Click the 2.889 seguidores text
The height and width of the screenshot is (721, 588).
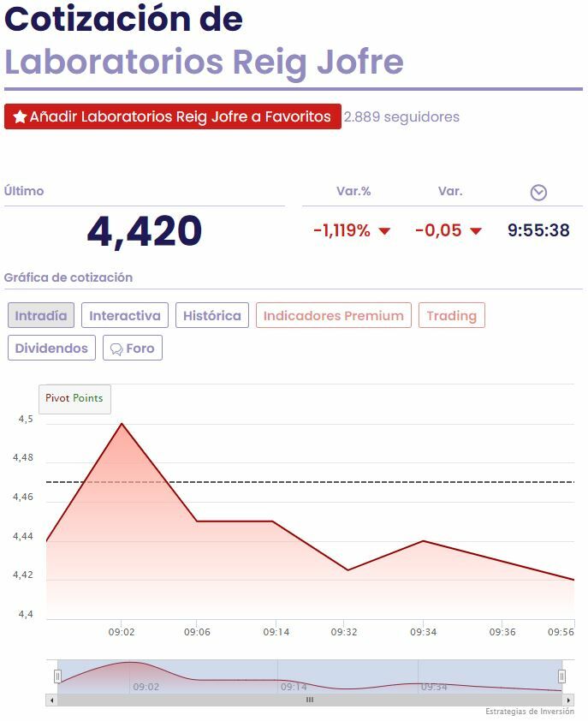pyautogui.click(x=401, y=116)
